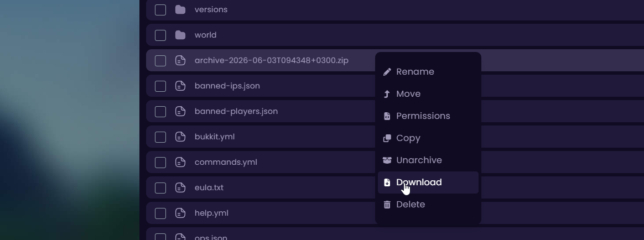Click the Permissions file icon
This screenshot has height=240, width=644.
[387, 116]
